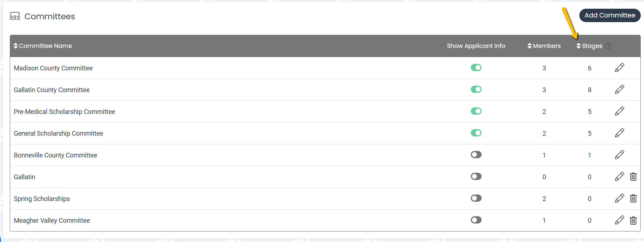
Task: Open the General Scholarship Committee row name
Action: pyautogui.click(x=58, y=134)
